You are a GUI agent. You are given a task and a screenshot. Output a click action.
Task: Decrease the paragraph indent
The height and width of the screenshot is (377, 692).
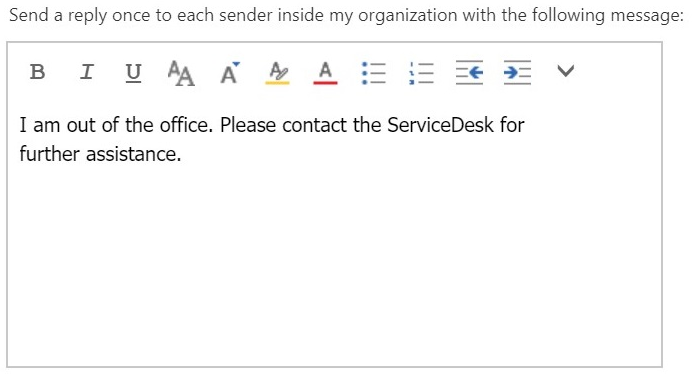(x=469, y=72)
